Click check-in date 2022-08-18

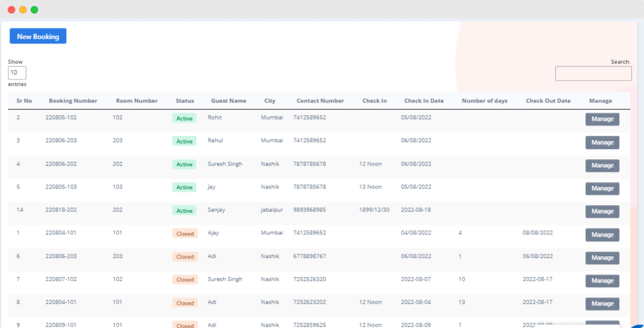[416, 210]
